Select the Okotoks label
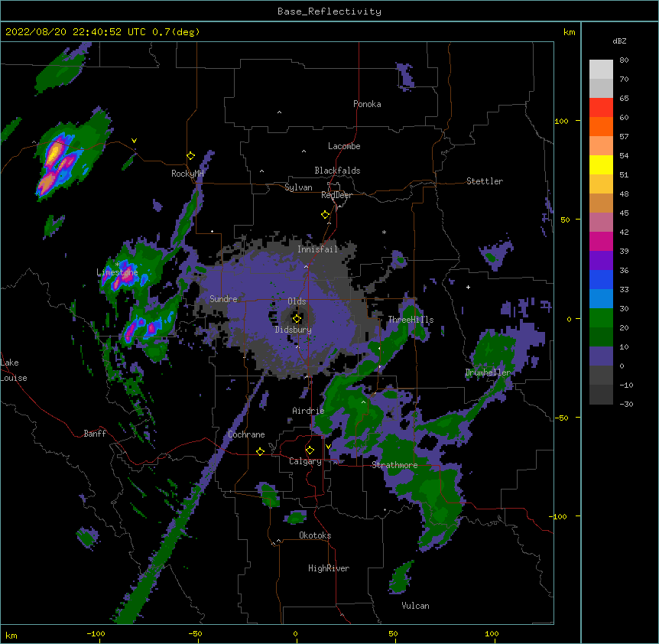The image size is (659, 644). coord(315,535)
